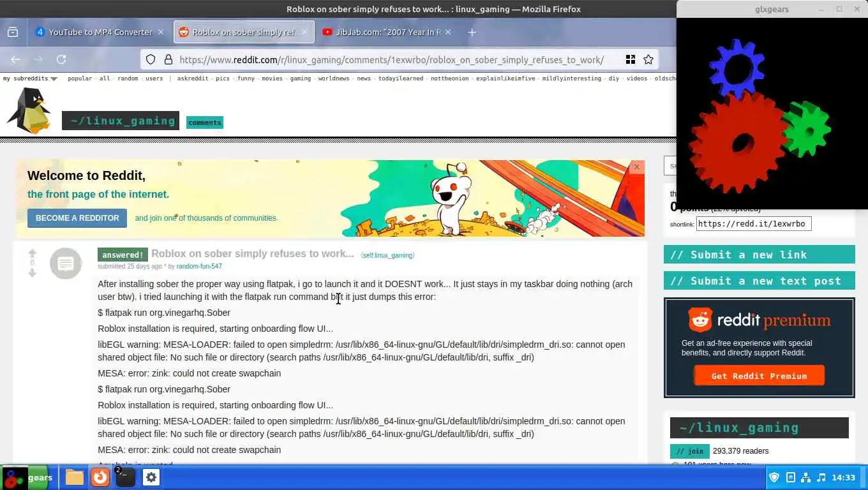Viewport: 868px width, 490px height.
Task: Open the ~/linux_gaming header link
Action: click(121, 121)
